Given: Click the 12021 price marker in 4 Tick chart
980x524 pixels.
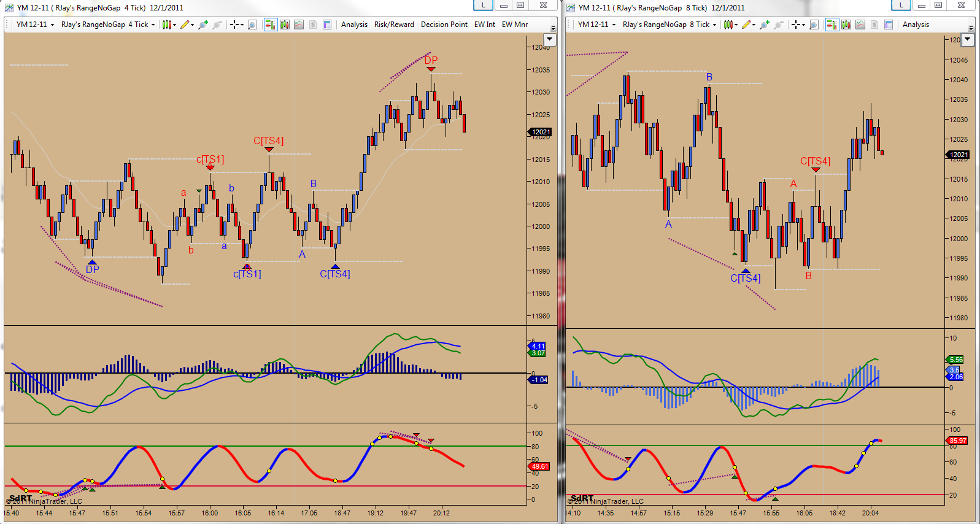Looking at the screenshot, I should coord(541,132).
